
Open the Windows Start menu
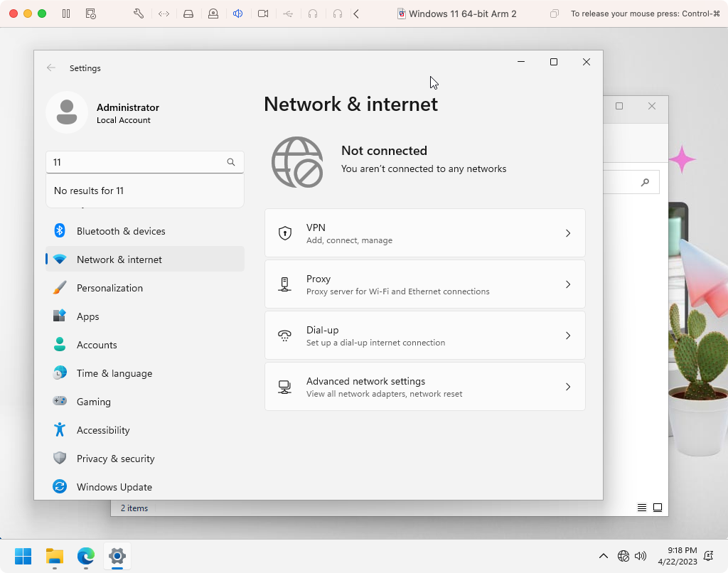[x=23, y=556]
